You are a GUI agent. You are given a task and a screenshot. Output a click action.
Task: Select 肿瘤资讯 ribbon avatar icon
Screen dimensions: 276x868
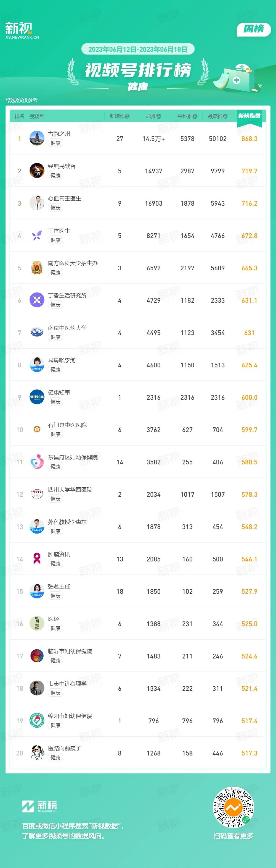[37, 559]
